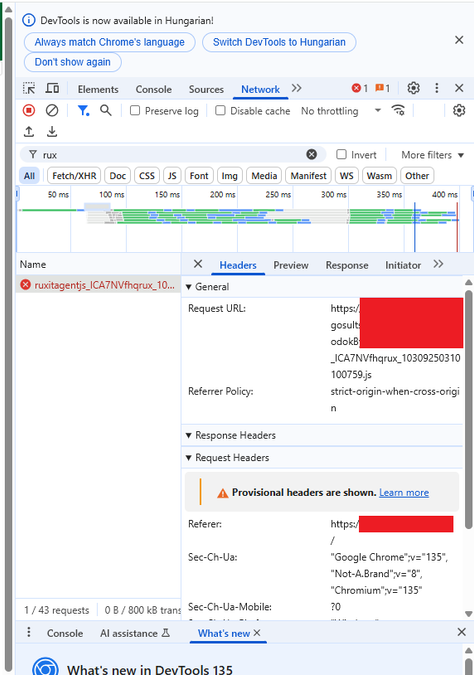Toggle the network filter funnel icon
Screen dimensions: 474x675
click(83, 111)
